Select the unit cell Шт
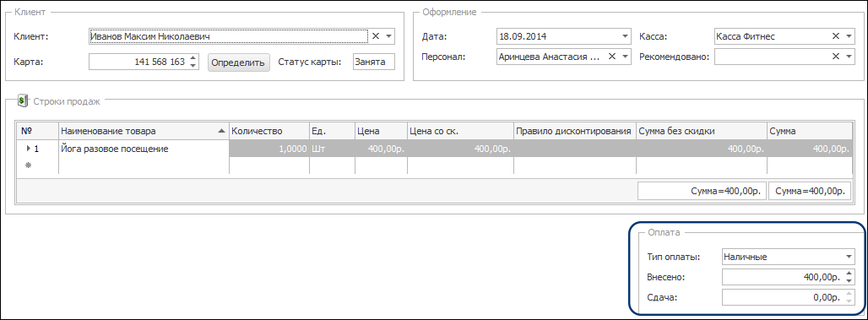Viewport: 868px width, 320px height. click(x=332, y=149)
